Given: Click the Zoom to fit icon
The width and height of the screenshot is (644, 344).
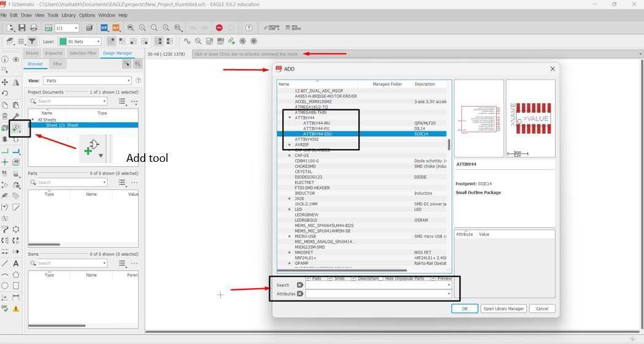Looking at the screenshot, I should [131, 28].
